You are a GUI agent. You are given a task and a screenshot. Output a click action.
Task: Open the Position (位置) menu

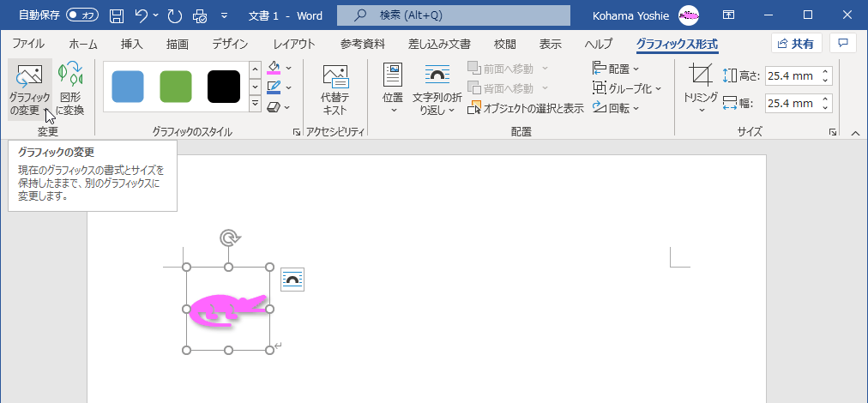(x=393, y=88)
